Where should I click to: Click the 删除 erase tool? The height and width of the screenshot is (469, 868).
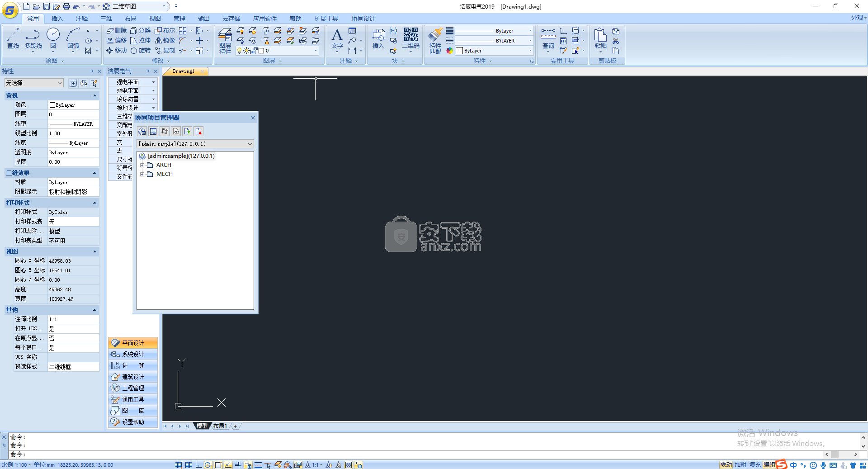117,30
